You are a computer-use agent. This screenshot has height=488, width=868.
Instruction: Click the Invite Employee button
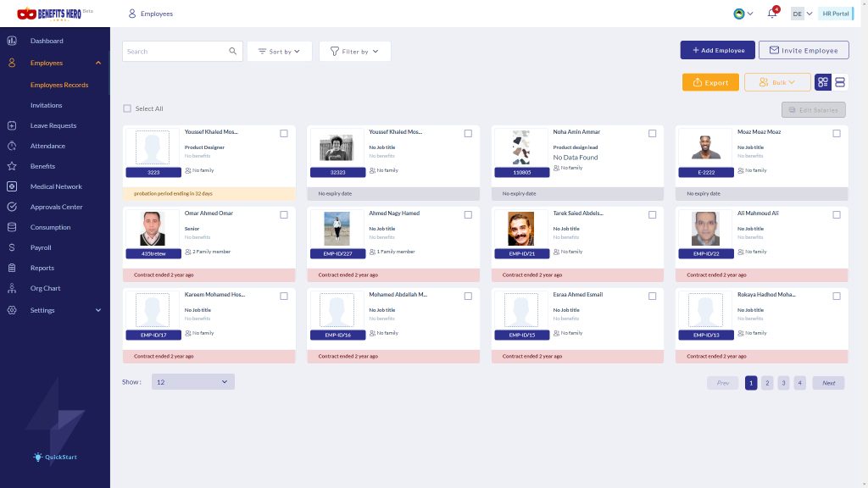click(x=804, y=50)
